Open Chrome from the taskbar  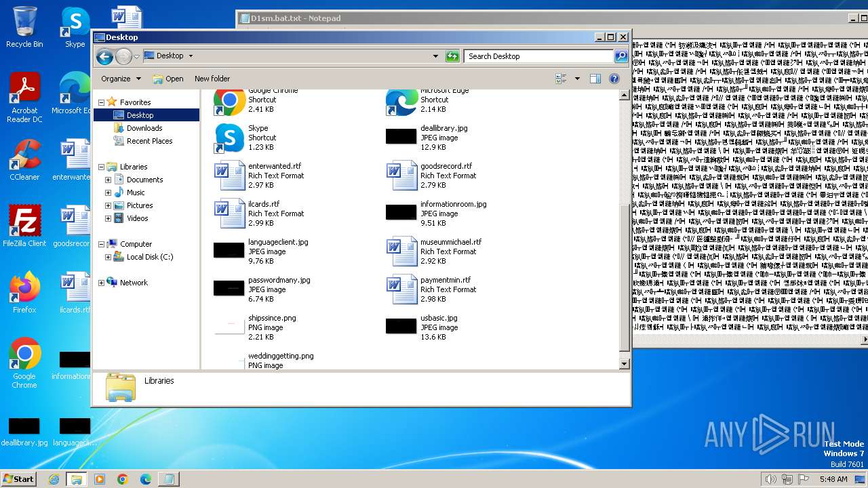pyautogui.click(x=123, y=479)
